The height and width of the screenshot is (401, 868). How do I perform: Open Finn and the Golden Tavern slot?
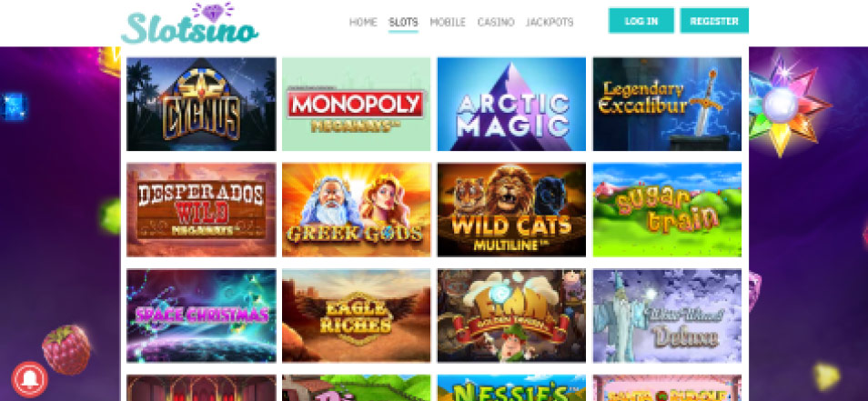click(511, 316)
